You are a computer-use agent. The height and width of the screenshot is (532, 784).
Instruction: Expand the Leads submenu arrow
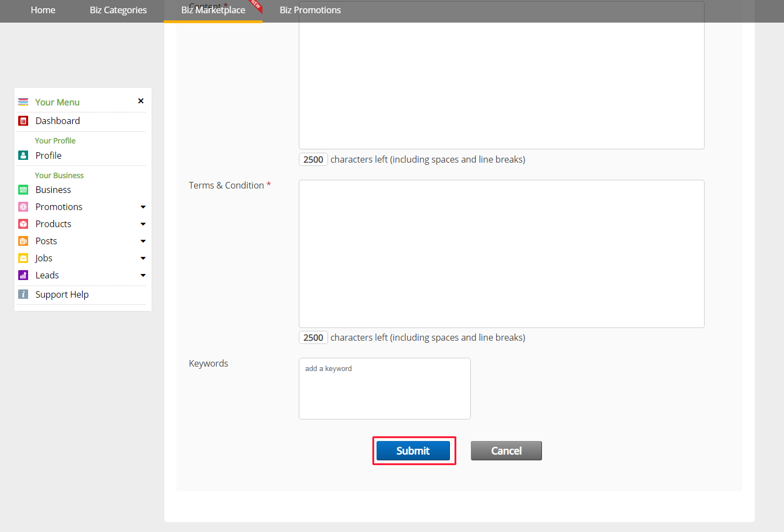(x=143, y=276)
